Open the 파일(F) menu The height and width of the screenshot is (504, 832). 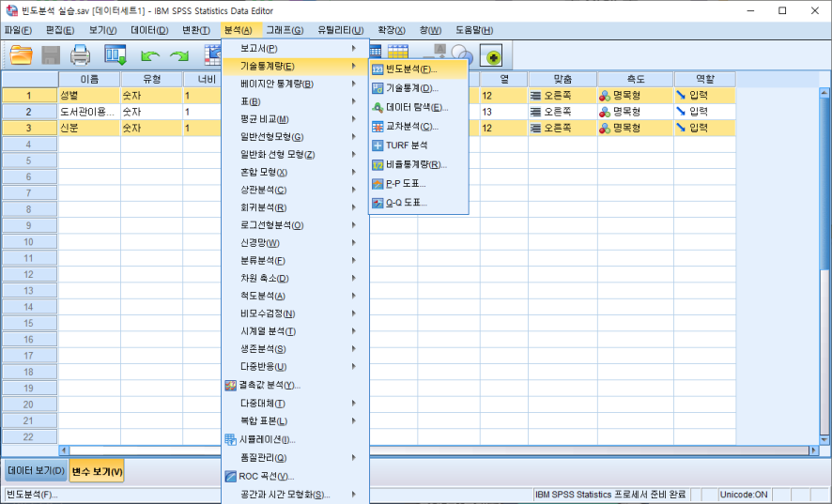click(18, 30)
